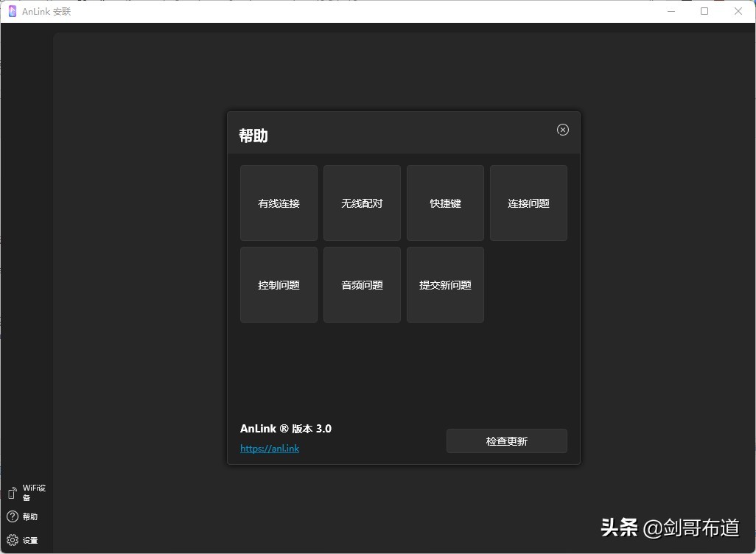Image resolution: width=756 pixels, height=554 pixels.
Task: Open the 有线连接 help topic
Action: pos(278,203)
